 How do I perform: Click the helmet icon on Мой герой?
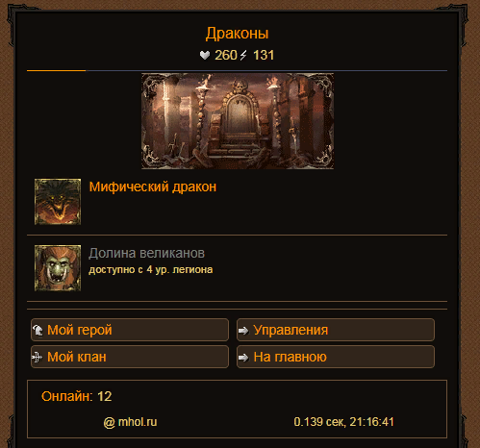tap(38, 330)
